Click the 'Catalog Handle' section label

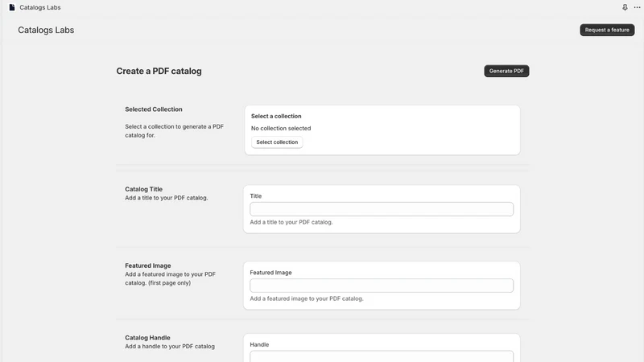[147, 337]
